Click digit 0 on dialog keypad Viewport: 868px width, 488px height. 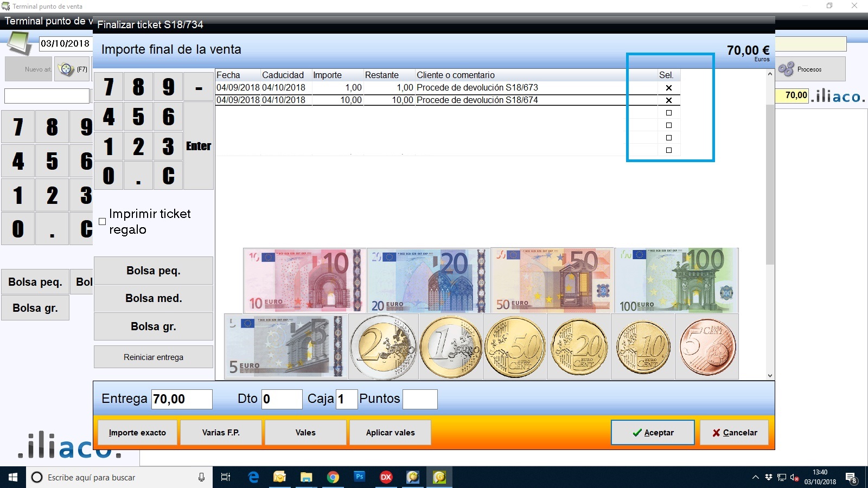[109, 175]
